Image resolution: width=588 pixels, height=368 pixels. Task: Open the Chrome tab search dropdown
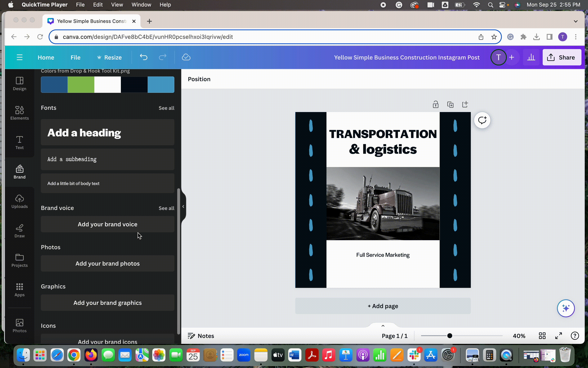pyautogui.click(x=576, y=21)
